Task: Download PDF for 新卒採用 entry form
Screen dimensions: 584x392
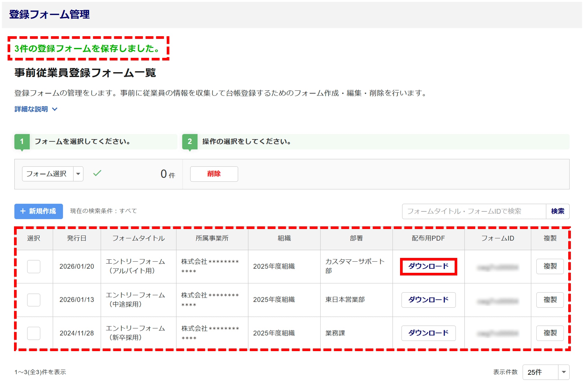Action: [428, 333]
